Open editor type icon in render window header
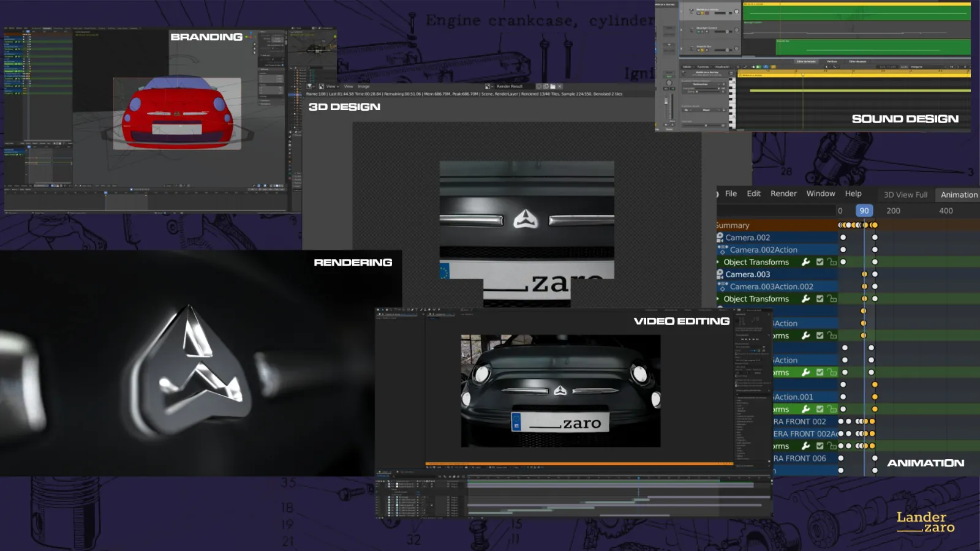 pyautogui.click(x=311, y=86)
